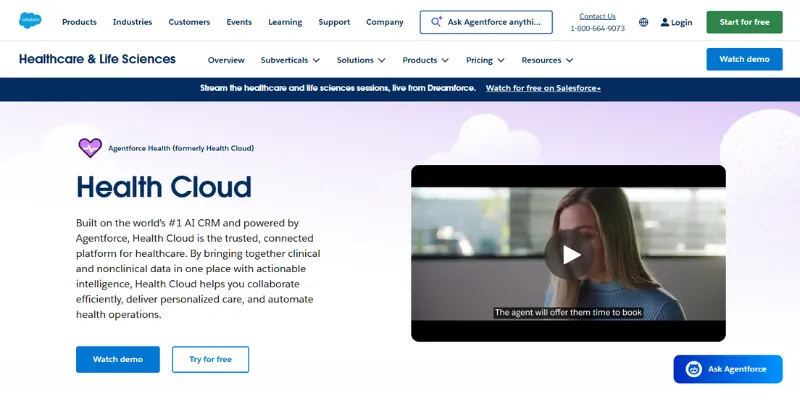Viewport: 800px width, 400px height.
Task: Expand the secondary Products dropdown chevron
Action: point(445,60)
